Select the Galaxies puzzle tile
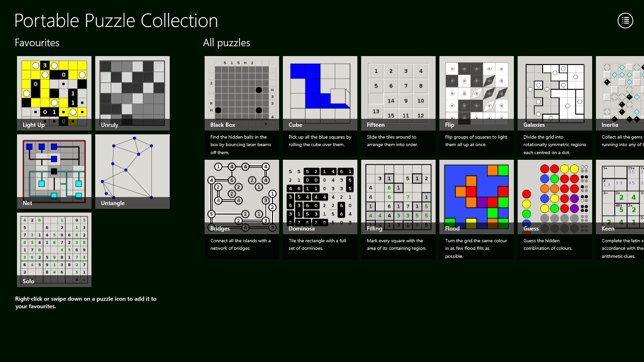Screen dimensions: 644x362 555,106
